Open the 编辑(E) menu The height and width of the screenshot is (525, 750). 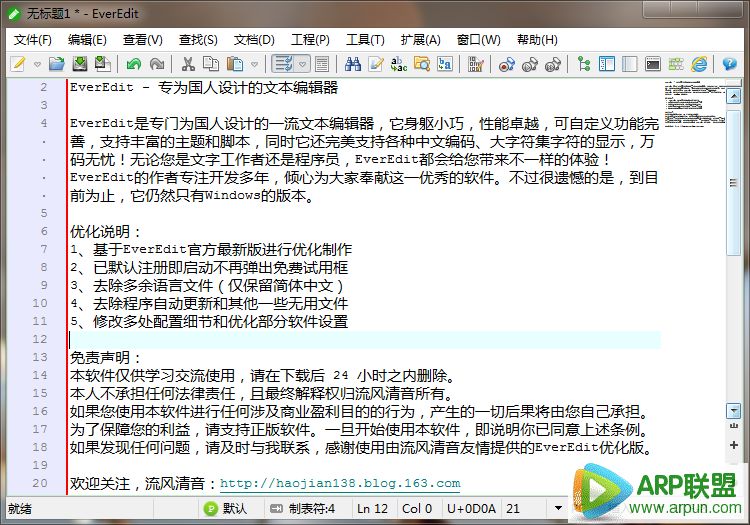point(87,40)
